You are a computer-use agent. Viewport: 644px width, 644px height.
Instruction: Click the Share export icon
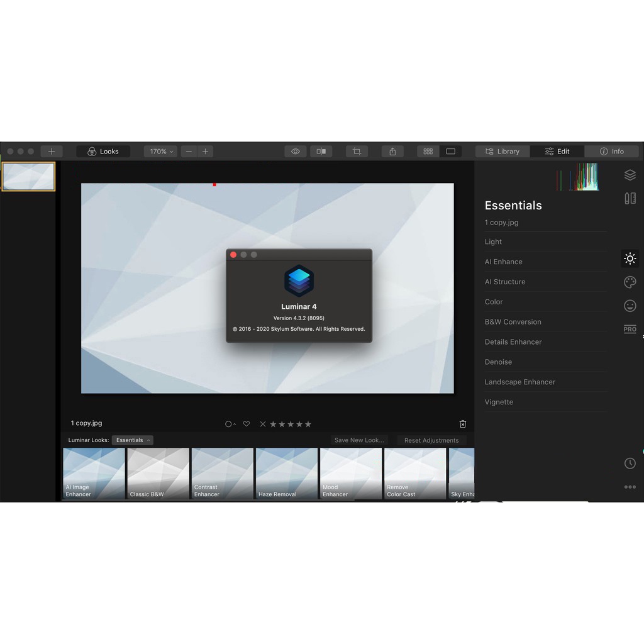(x=392, y=152)
